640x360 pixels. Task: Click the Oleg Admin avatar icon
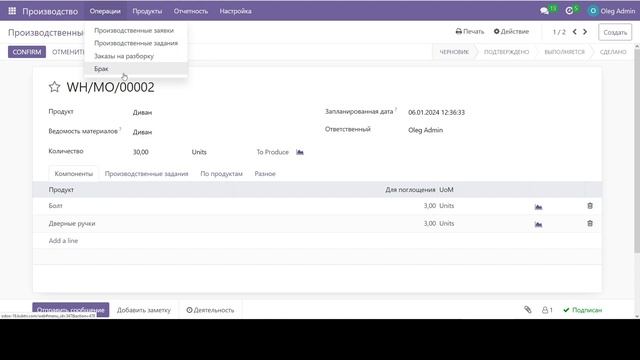pos(593,11)
